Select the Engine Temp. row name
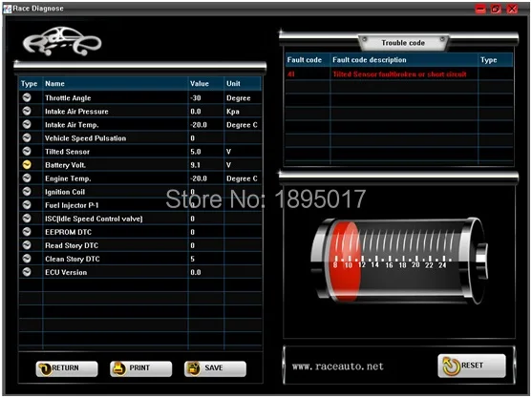 pos(68,178)
